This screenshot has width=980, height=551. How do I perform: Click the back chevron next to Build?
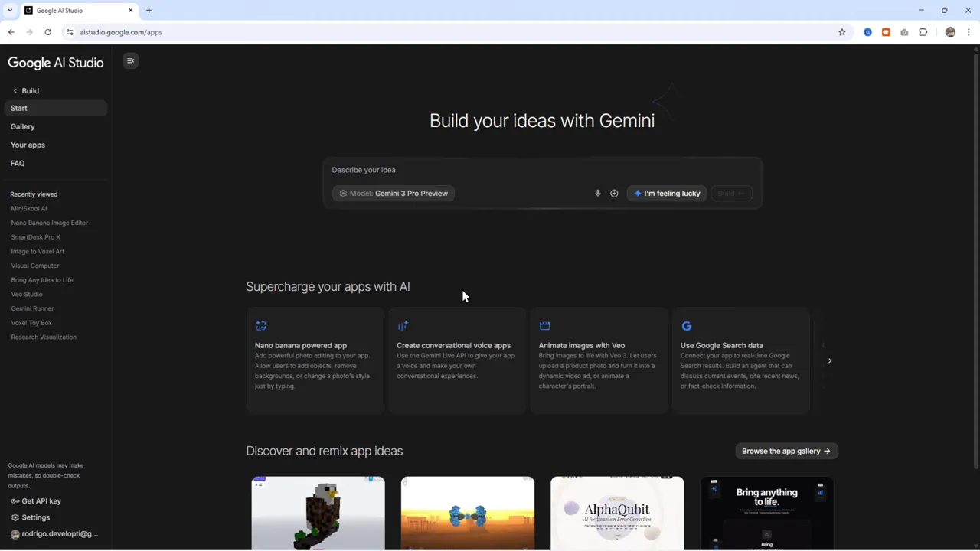point(15,90)
